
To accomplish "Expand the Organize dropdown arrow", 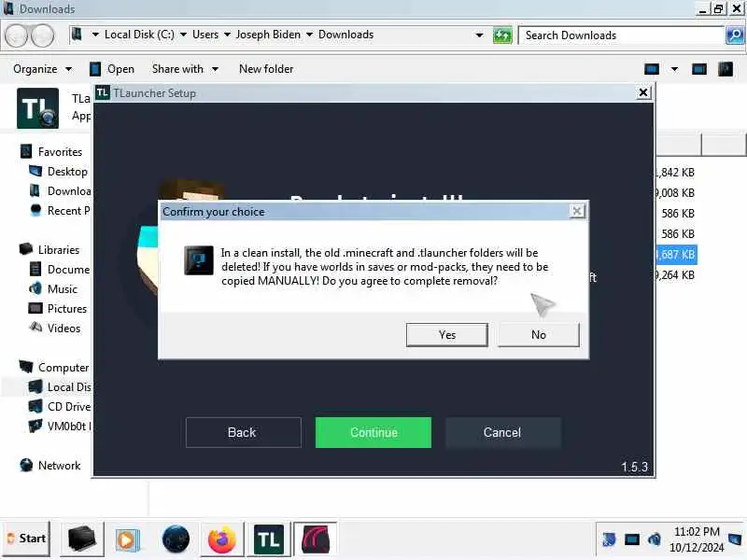I will coord(68,69).
